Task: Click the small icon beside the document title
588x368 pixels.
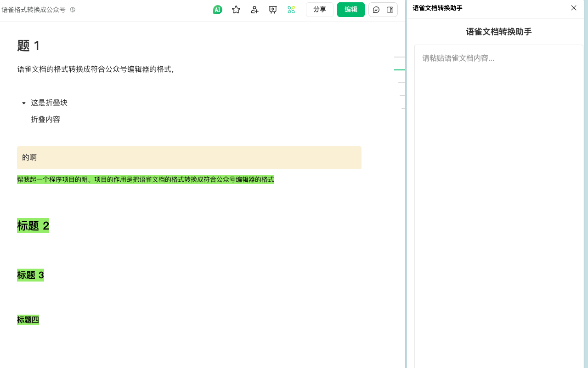Action: (x=73, y=10)
